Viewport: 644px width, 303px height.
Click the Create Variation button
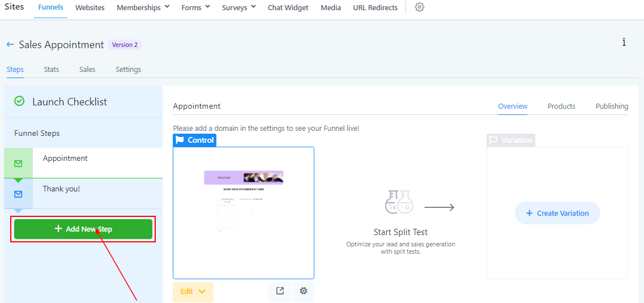pyautogui.click(x=557, y=213)
